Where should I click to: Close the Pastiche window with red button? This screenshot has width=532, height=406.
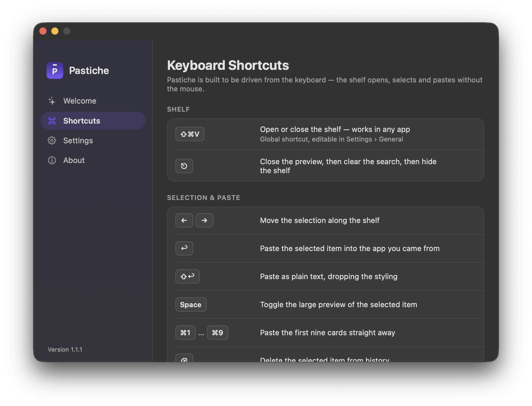[43, 31]
